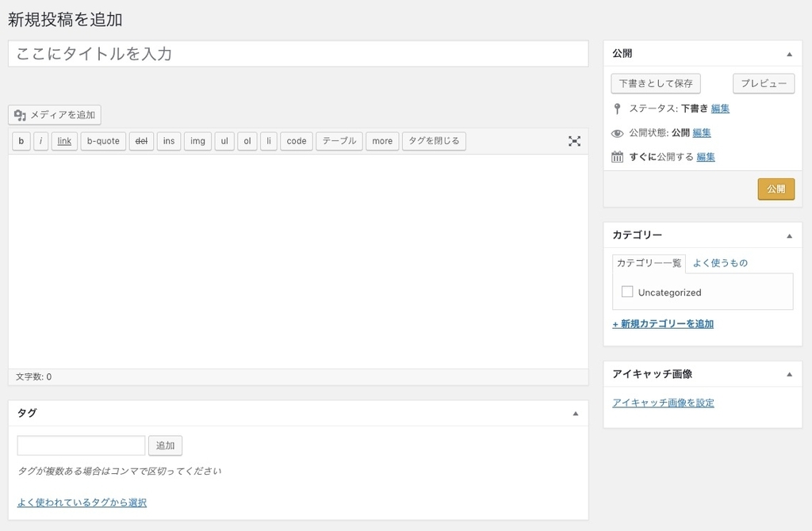Click the メディアを追加 button
812x531 pixels.
pos(55,115)
